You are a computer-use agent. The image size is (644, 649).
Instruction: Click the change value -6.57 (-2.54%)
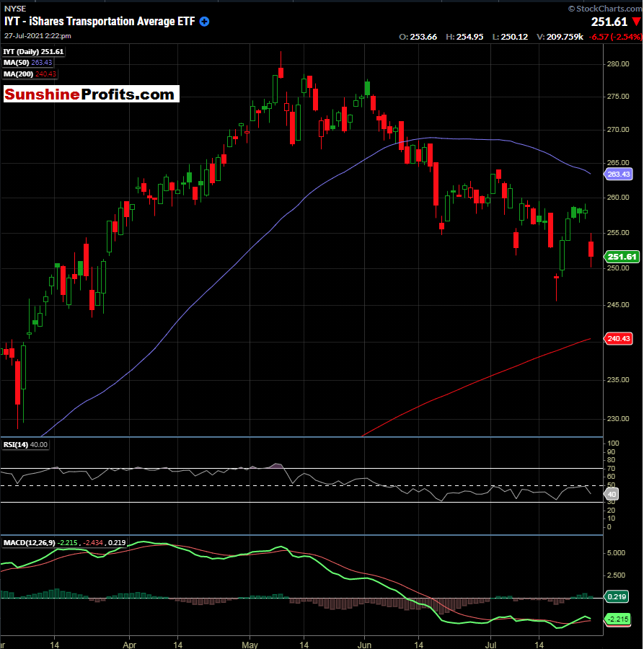(x=615, y=37)
